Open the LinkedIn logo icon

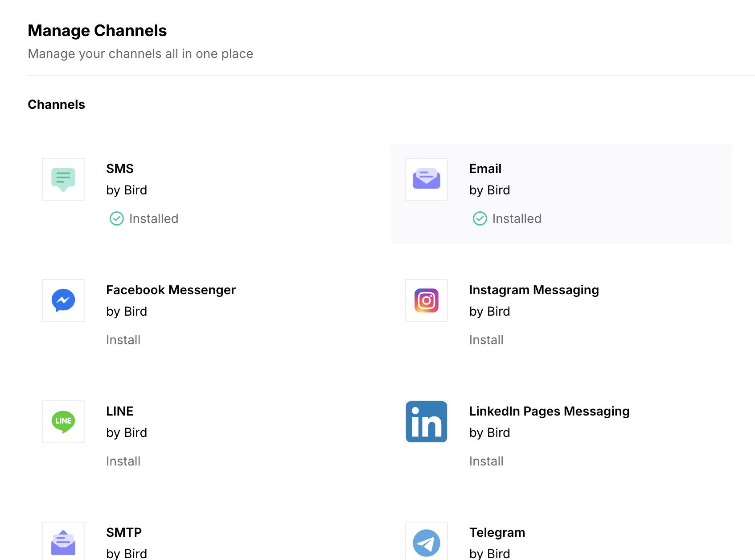pos(427,422)
